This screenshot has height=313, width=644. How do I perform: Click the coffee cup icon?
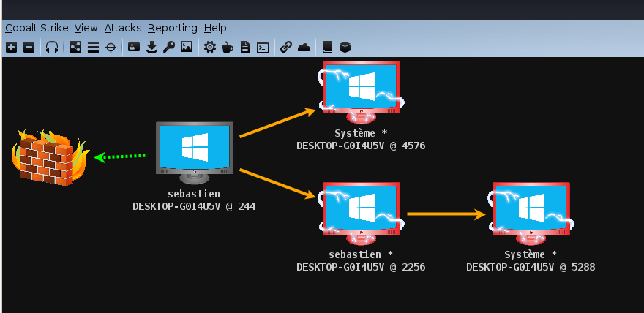tap(228, 48)
